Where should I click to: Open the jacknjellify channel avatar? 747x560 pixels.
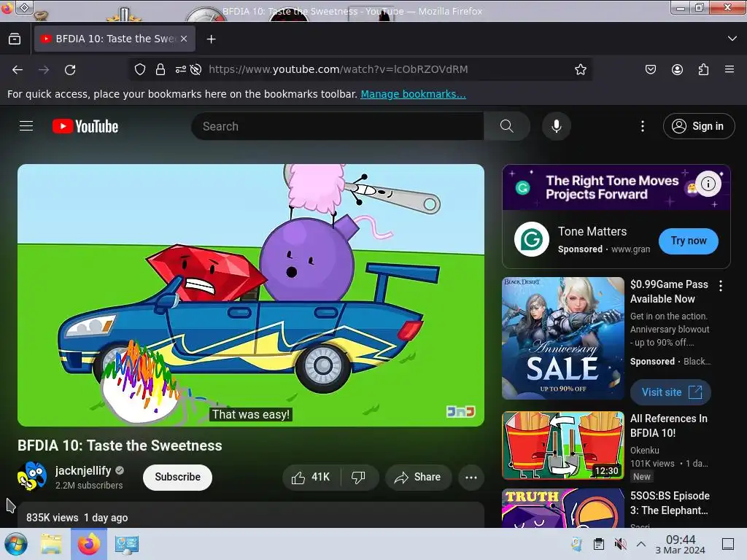tap(32, 476)
